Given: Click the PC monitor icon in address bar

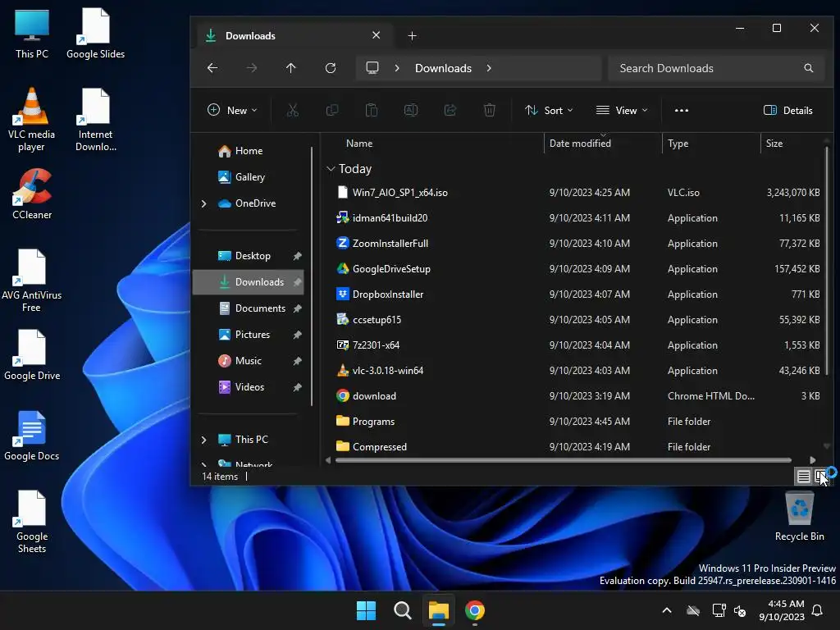Looking at the screenshot, I should pyautogui.click(x=372, y=67).
